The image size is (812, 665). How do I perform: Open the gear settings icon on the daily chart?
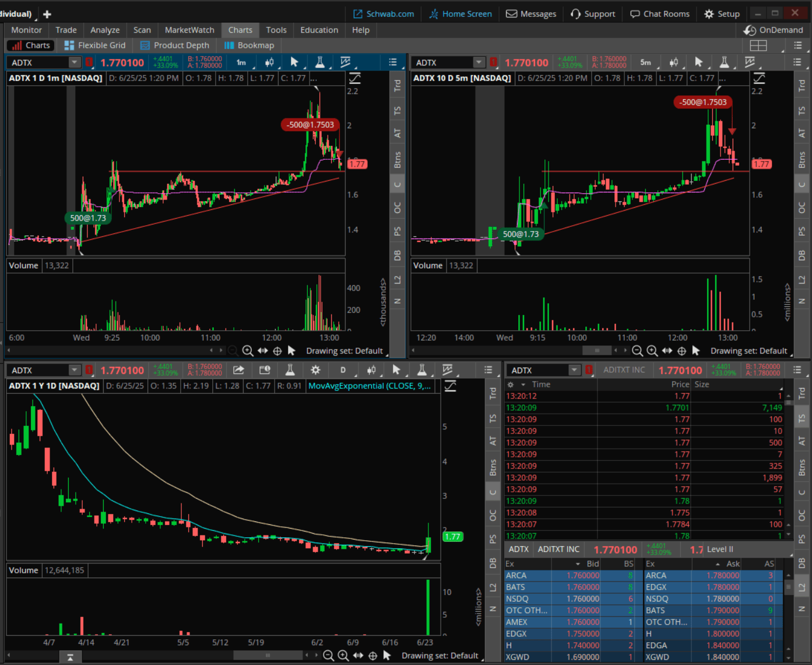[x=315, y=370]
